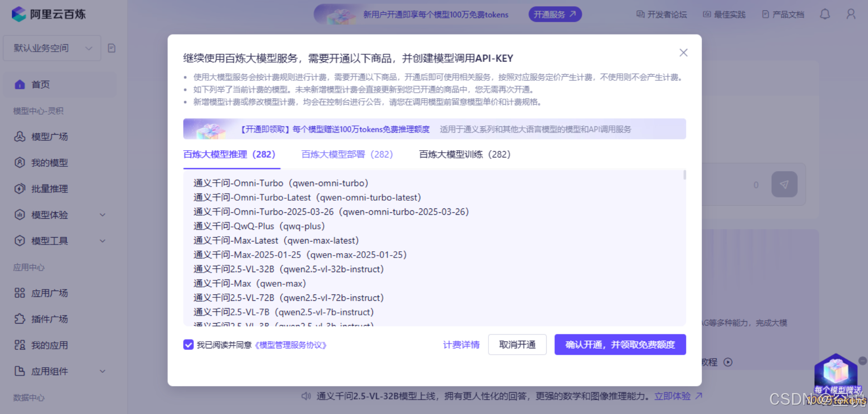
Task: Click the 开通即领取 free tokens banner
Action: [x=434, y=129]
